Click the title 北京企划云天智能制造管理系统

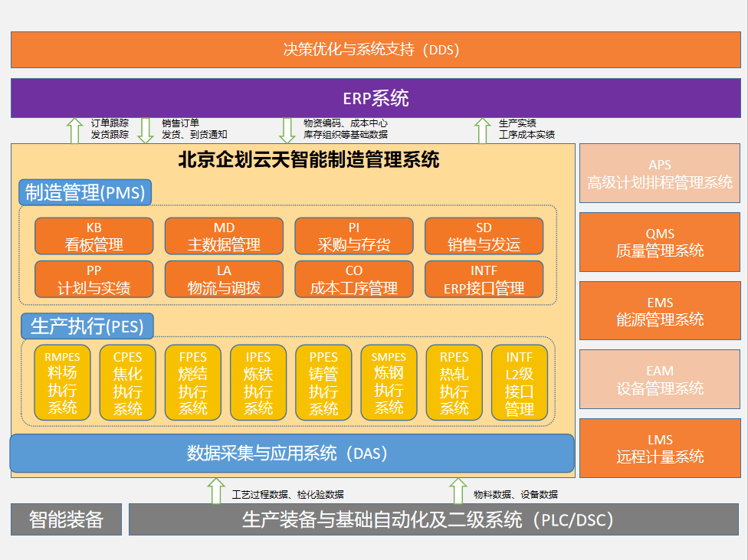309,160
